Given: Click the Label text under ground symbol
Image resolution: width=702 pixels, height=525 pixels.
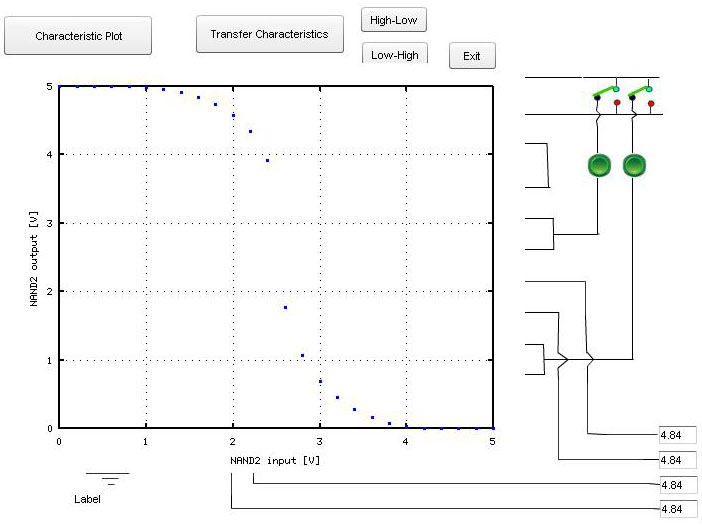Looking at the screenshot, I should 88,498.
